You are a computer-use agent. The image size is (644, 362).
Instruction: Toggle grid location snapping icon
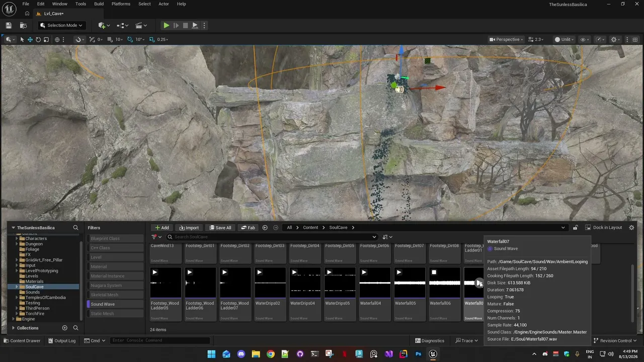(x=92, y=39)
